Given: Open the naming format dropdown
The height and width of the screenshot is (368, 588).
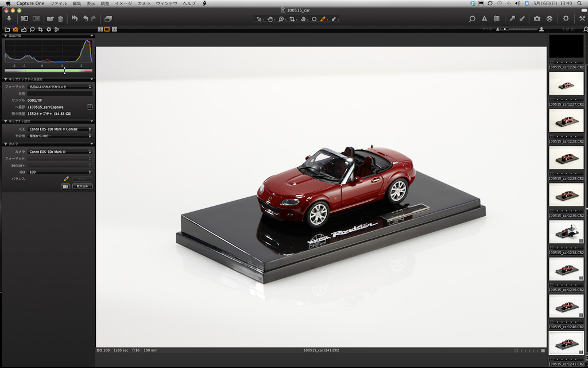Looking at the screenshot, I should pos(60,86).
